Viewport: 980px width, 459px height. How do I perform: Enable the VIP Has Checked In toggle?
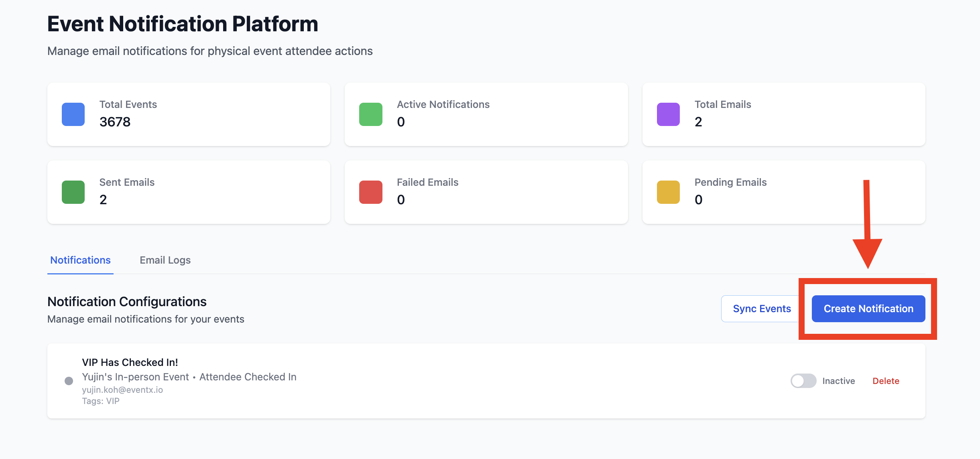pyautogui.click(x=803, y=381)
